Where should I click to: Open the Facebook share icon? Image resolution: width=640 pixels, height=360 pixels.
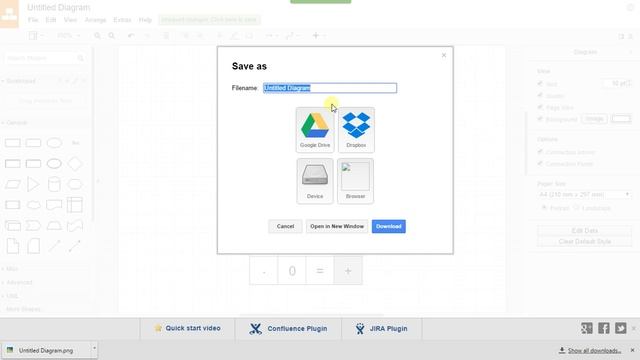pyautogui.click(x=604, y=328)
